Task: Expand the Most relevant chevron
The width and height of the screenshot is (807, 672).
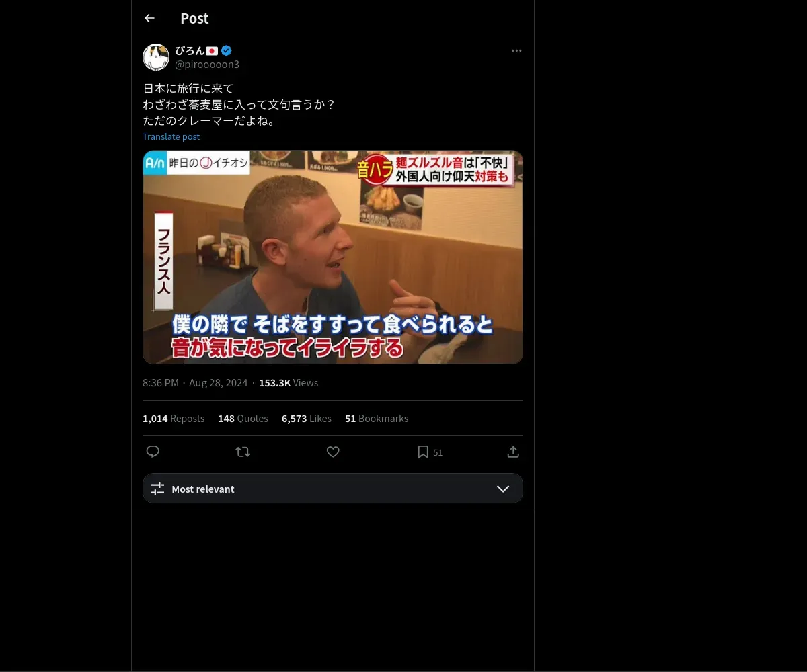Action: (503, 489)
